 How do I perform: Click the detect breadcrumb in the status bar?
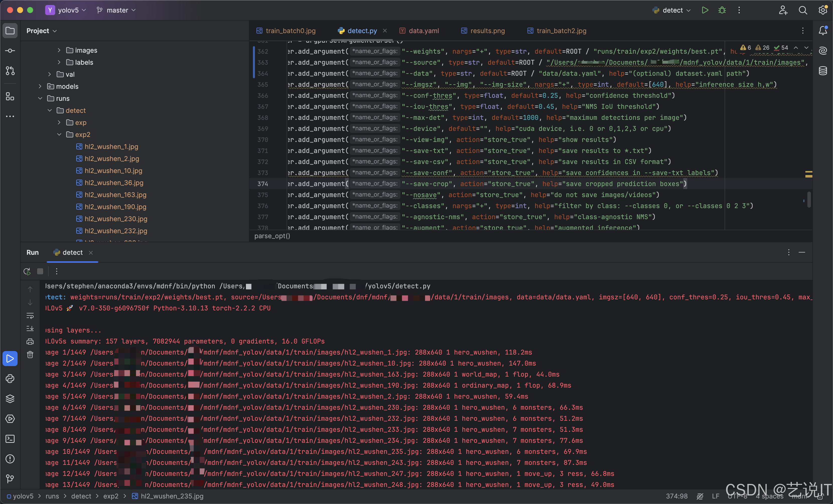click(x=81, y=496)
